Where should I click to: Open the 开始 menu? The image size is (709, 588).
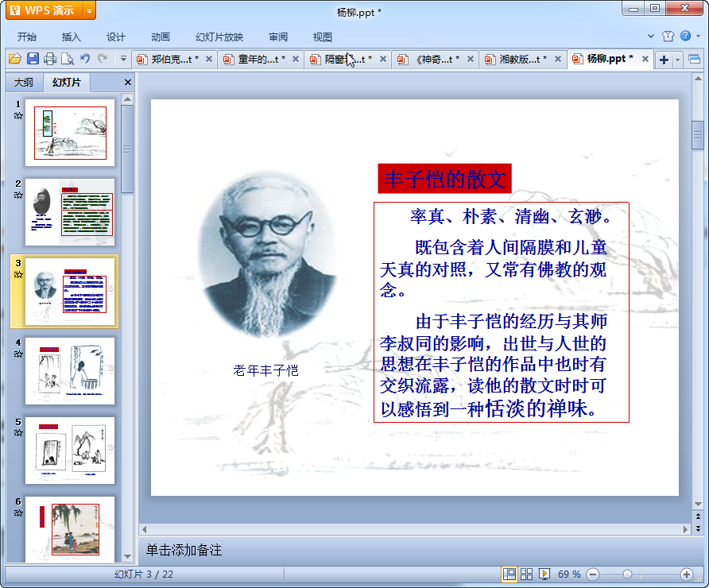coord(27,37)
